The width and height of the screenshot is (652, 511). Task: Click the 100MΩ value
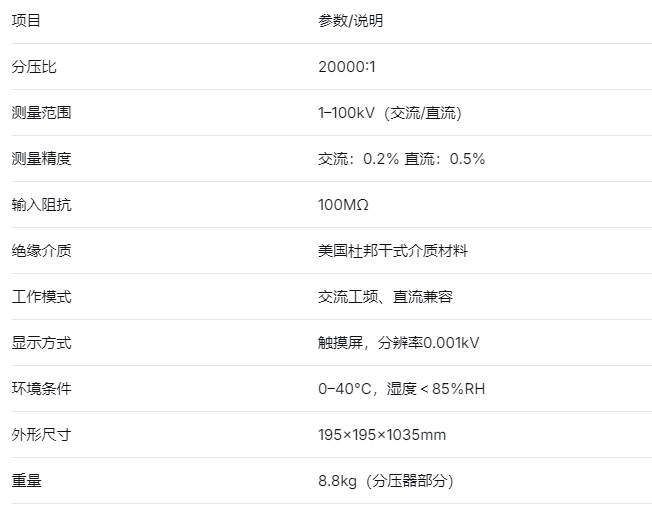coord(343,205)
